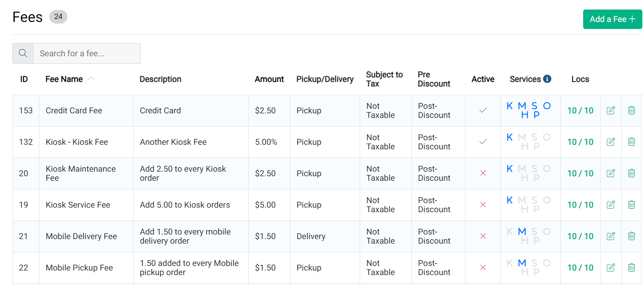Click the Add a Fee button

coord(612,19)
